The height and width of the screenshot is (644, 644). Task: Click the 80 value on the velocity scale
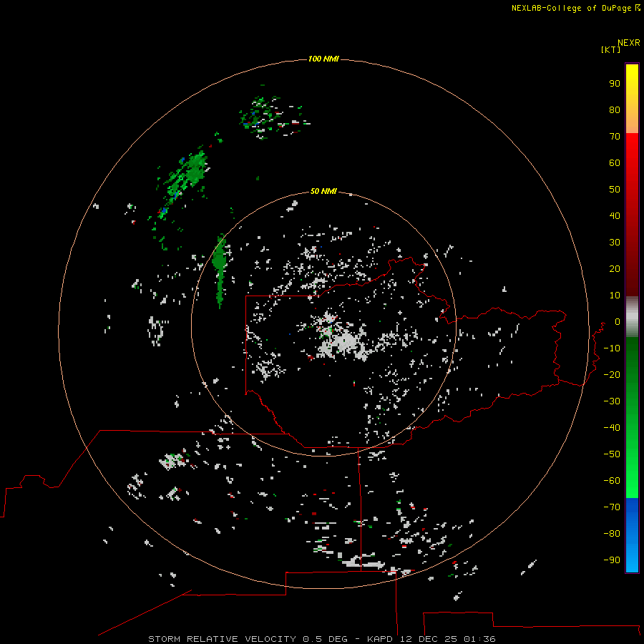[x=615, y=109]
